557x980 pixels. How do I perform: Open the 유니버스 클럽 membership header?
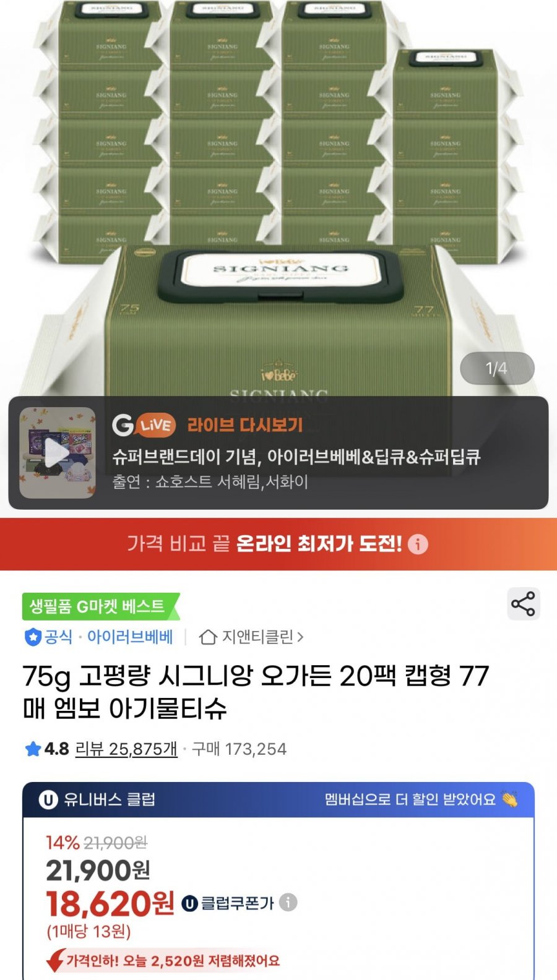tap(278, 800)
